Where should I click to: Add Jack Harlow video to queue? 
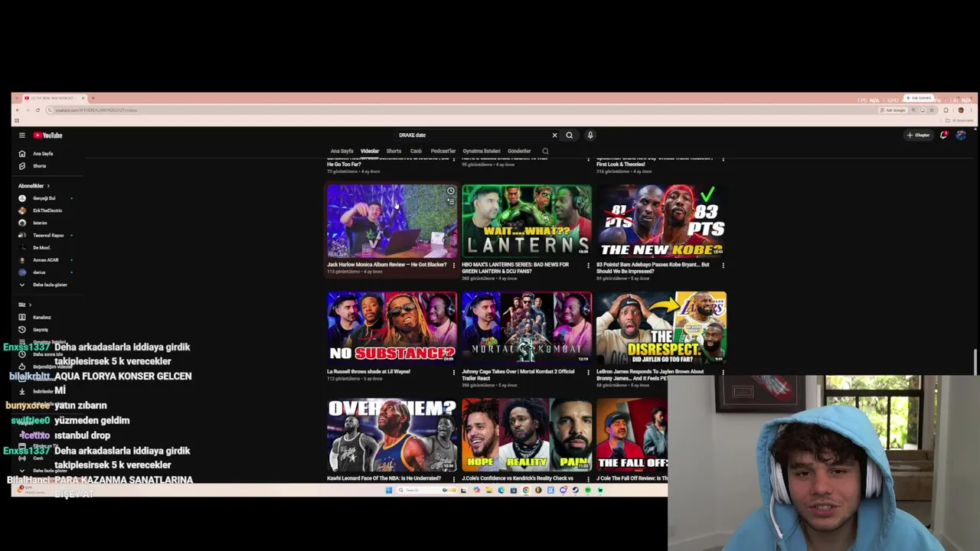[451, 202]
